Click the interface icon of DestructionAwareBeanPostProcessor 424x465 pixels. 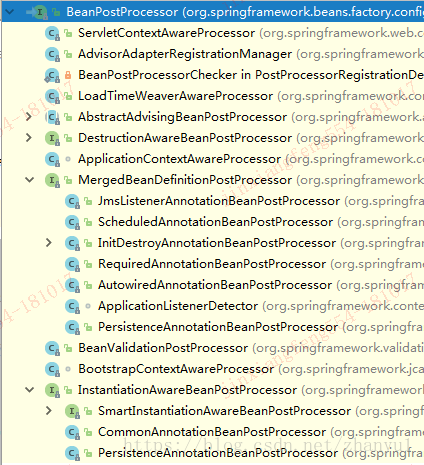click(52, 138)
